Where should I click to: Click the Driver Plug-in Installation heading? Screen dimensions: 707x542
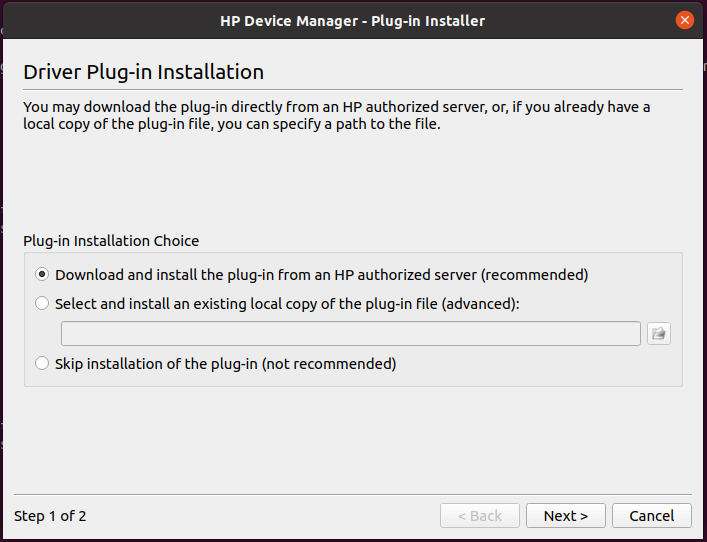(x=143, y=72)
